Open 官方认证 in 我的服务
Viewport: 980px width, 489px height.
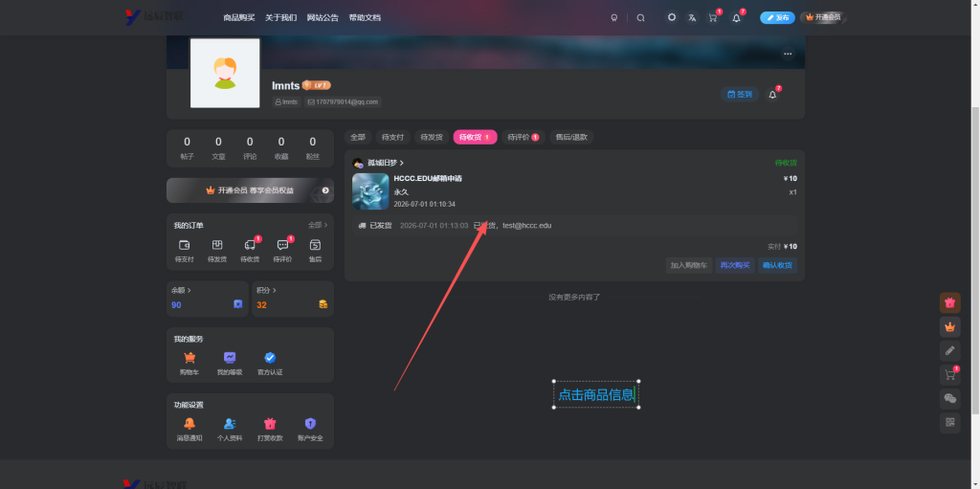click(270, 364)
